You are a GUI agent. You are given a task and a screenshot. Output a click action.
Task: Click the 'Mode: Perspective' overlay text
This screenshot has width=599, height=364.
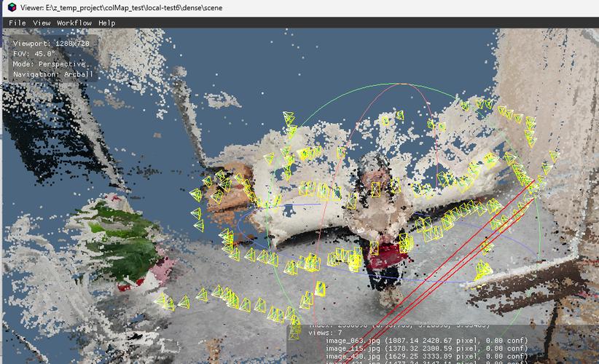pos(49,64)
